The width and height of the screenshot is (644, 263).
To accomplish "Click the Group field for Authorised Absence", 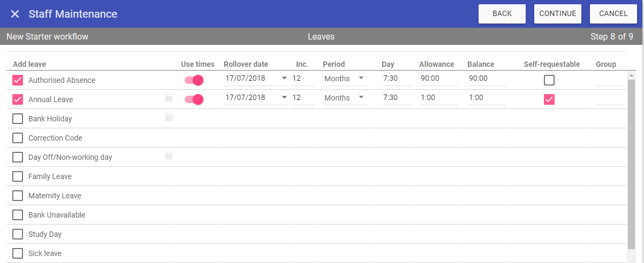I will tap(610, 79).
